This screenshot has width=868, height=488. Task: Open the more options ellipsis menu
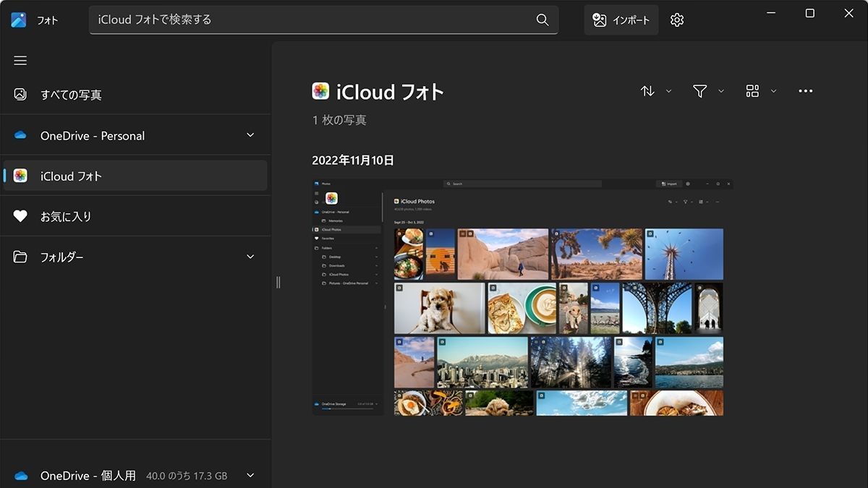coord(806,91)
